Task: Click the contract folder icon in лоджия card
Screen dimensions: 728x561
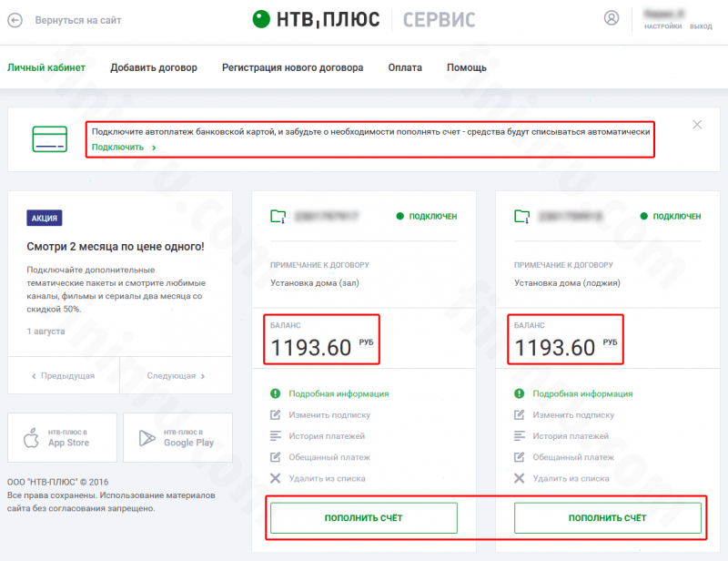Action: [x=521, y=217]
